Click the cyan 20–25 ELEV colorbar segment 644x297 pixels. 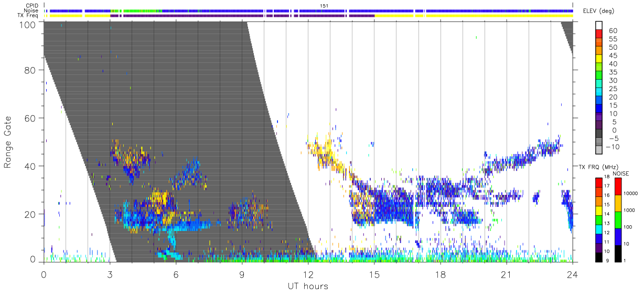point(599,92)
